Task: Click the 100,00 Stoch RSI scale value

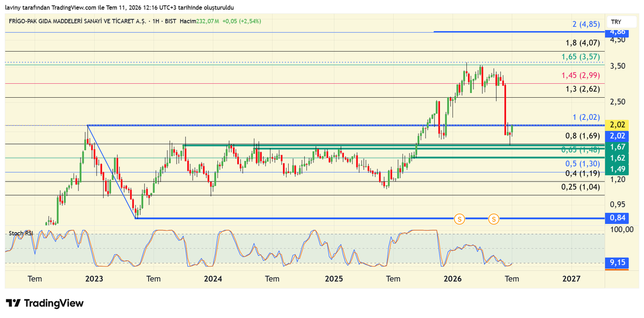Action: point(621,229)
